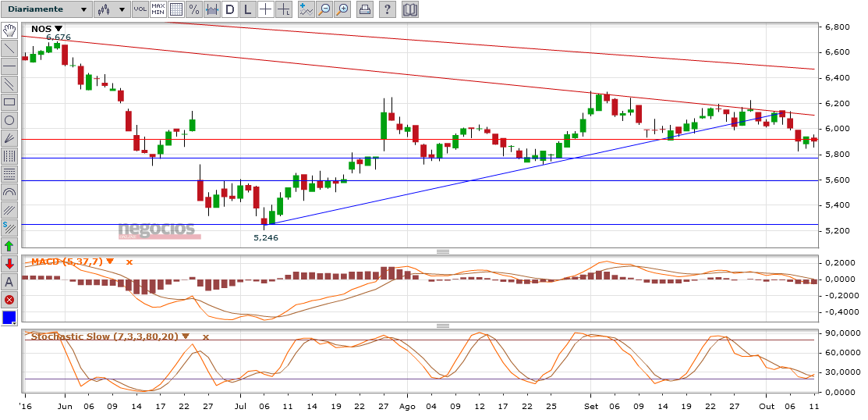This screenshot has height=420, width=868.
Task: Toggle the VOL volume display
Action: [x=140, y=9]
